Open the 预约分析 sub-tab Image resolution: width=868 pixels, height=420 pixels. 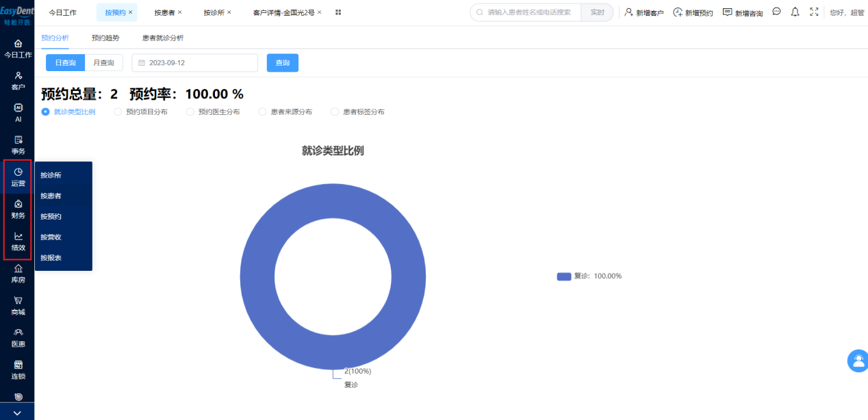click(55, 38)
